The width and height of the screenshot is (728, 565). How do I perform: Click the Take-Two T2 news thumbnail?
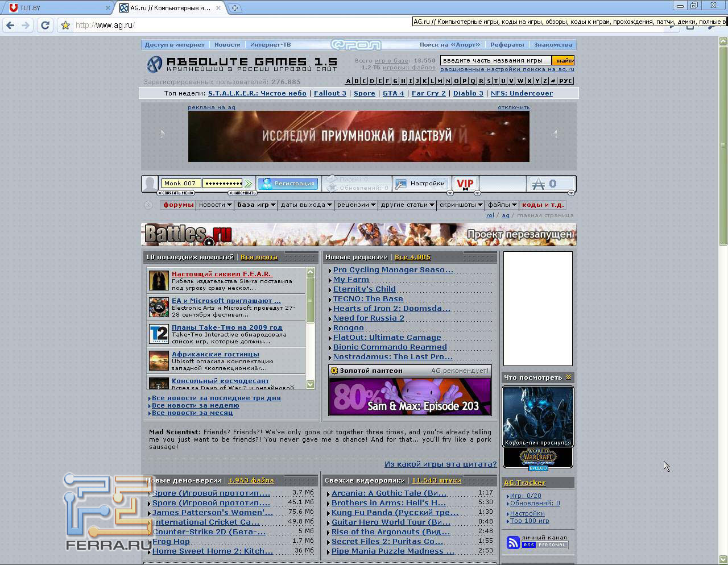(159, 334)
